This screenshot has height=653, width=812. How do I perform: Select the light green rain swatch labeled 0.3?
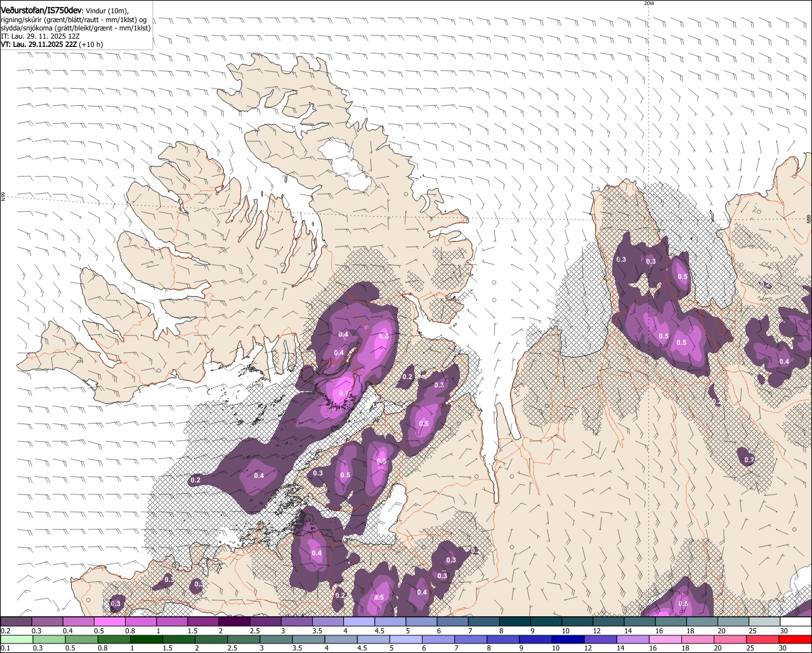click(x=49, y=639)
